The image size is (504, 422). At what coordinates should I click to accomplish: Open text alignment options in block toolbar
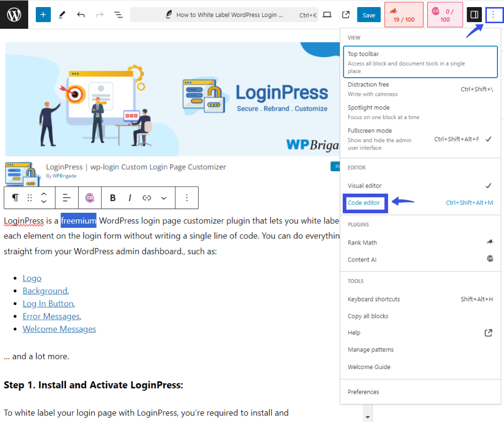pos(67,198)
